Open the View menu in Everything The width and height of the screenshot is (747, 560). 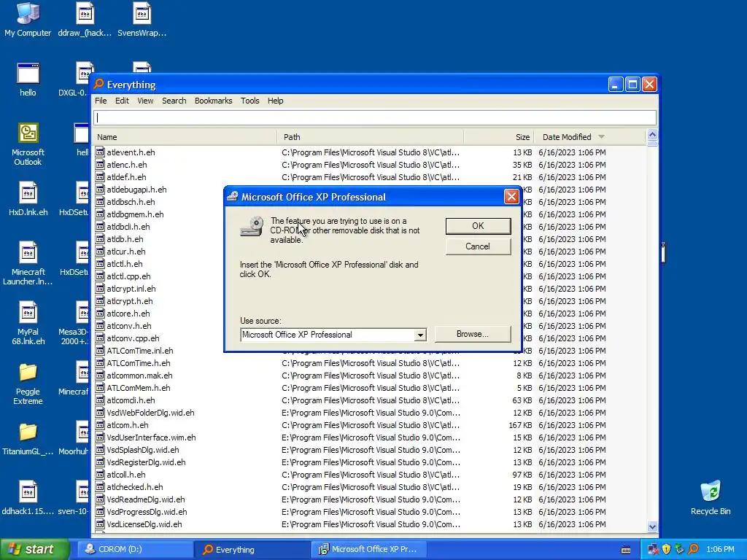coord(145,101)
